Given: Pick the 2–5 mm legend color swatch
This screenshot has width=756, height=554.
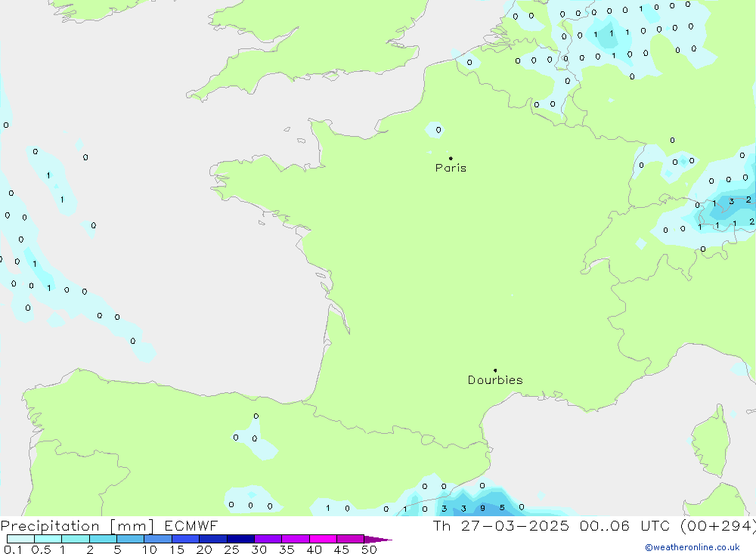Looking at the screenshot, I should 103,539.
